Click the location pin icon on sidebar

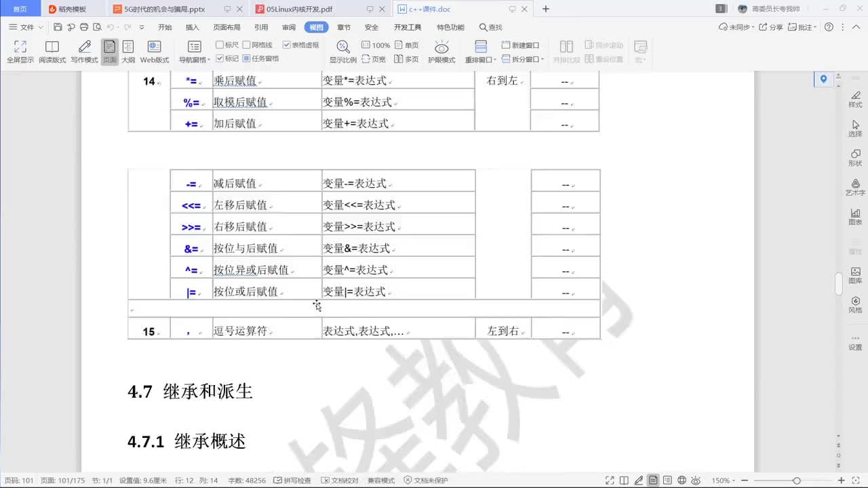click(x=823, y=79)
